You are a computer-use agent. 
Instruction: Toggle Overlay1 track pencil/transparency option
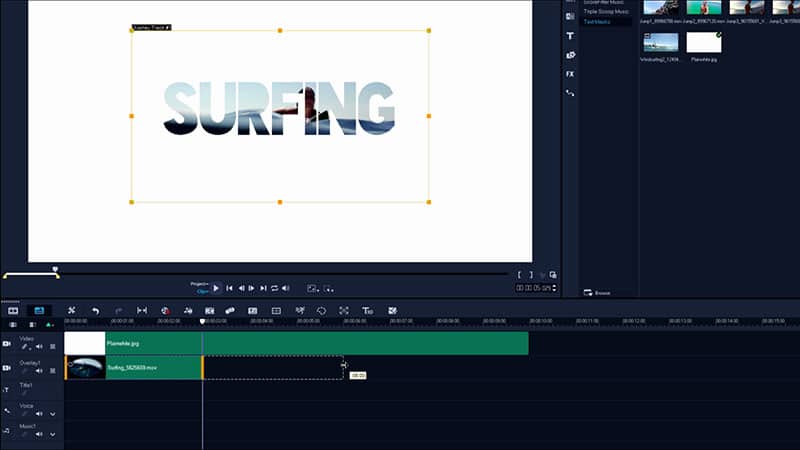pos(24,371)
